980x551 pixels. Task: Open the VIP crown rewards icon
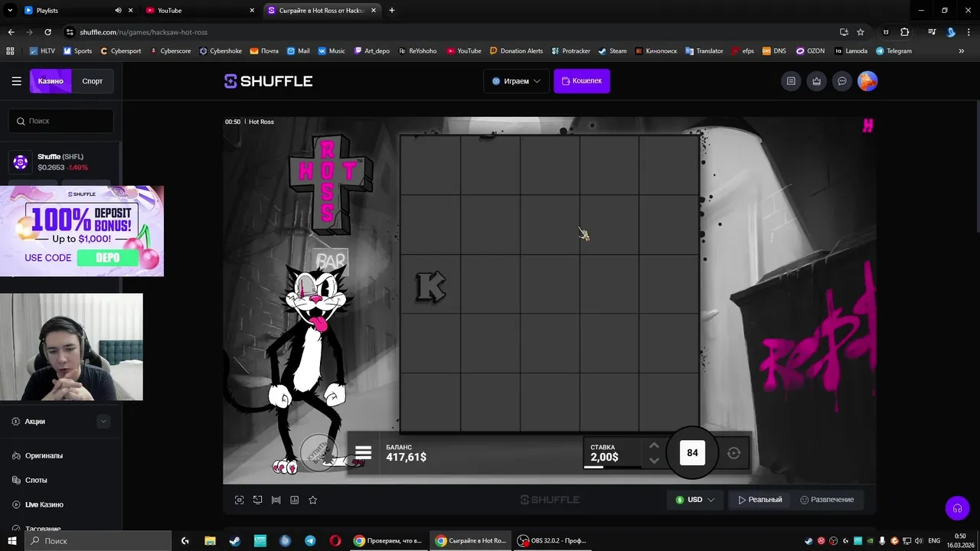pyautogui.click(x=817, y=81)
